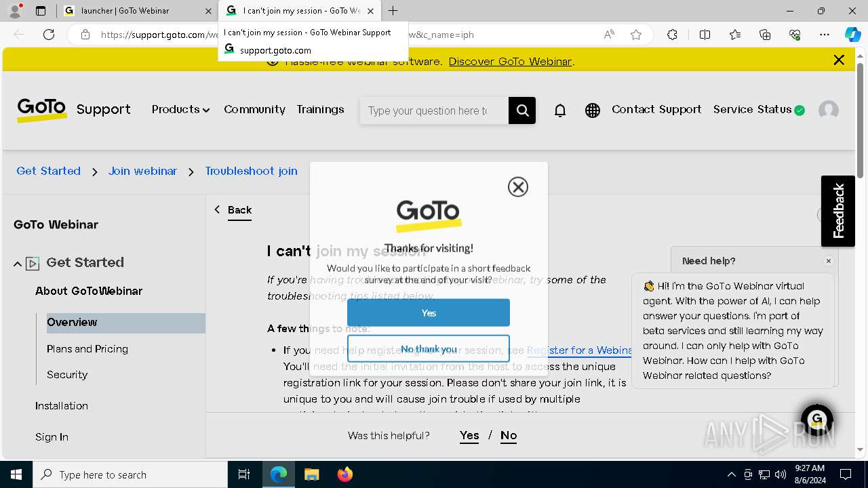Expand the Products menu
Screen dimensions: 868x488
click(180, 109)
